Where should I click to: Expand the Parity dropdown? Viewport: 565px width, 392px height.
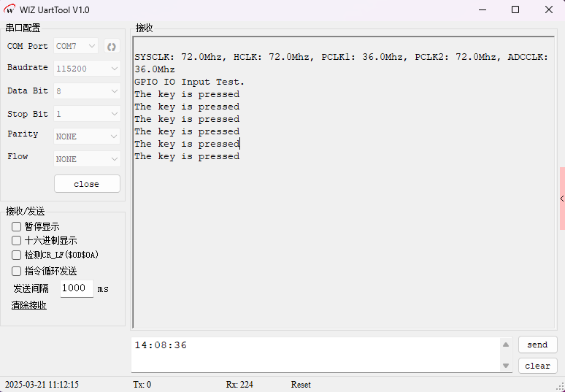pos(87,137)
